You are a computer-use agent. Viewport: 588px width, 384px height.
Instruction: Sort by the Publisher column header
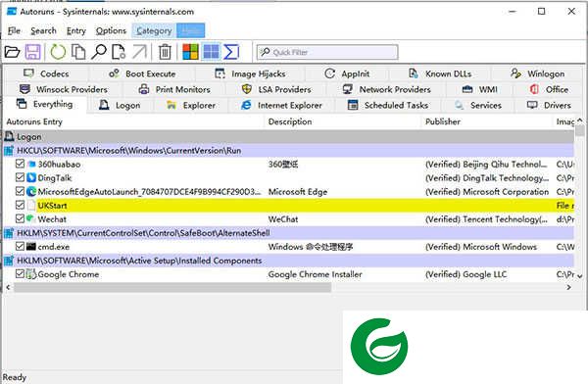(487, 121)
